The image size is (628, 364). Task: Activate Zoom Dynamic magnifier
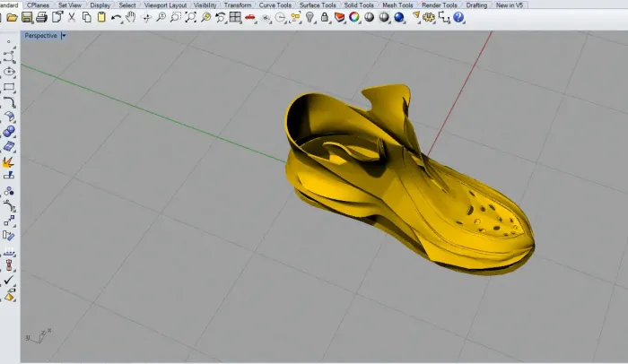click(x=161, y=17)
